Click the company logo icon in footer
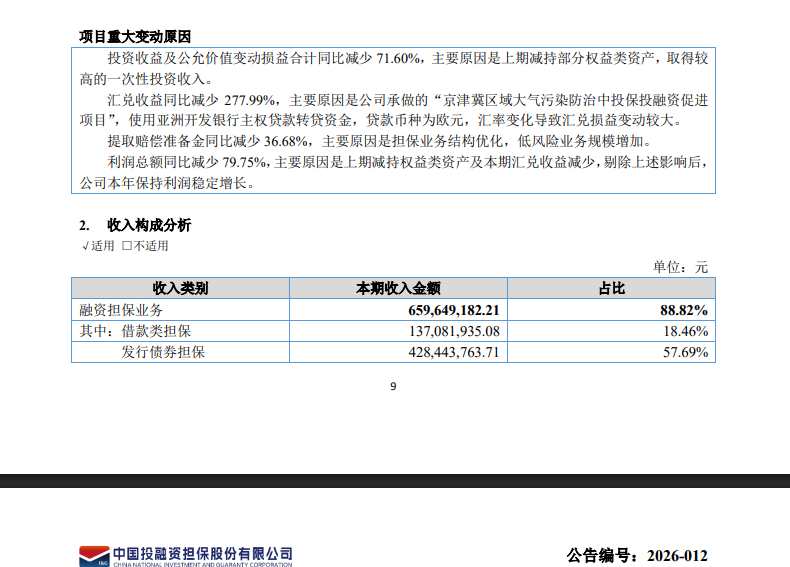Screen dimensions: 790x567 coord(94,556)
